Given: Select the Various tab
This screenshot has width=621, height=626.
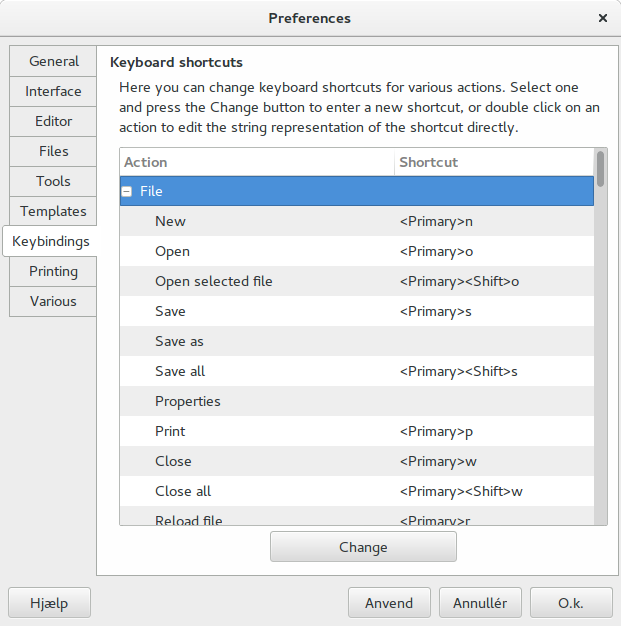Looking at the screenshot, I should (x=53, y=301).
